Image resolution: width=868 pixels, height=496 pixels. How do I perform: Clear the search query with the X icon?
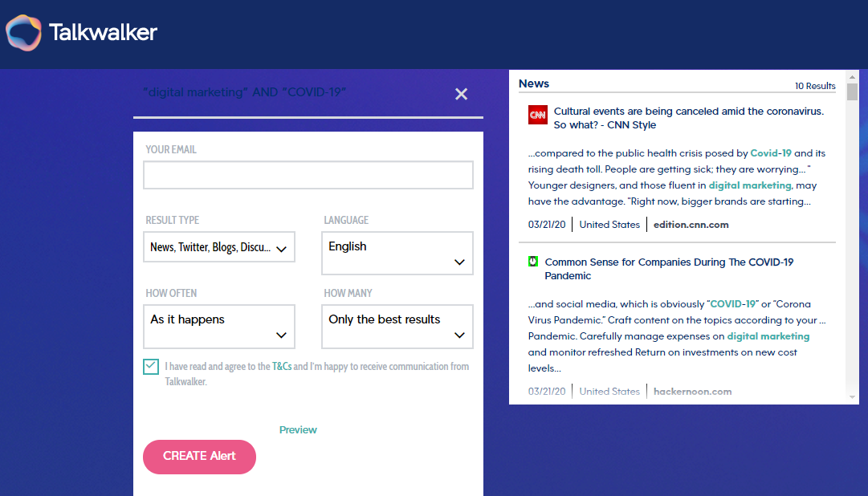tap(461, 94)
